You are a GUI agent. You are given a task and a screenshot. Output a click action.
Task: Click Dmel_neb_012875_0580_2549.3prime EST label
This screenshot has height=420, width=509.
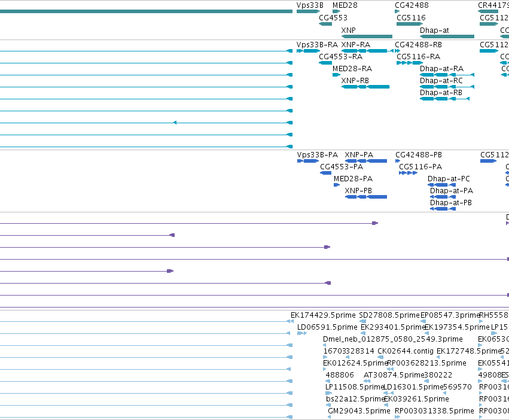coord(393,339)
